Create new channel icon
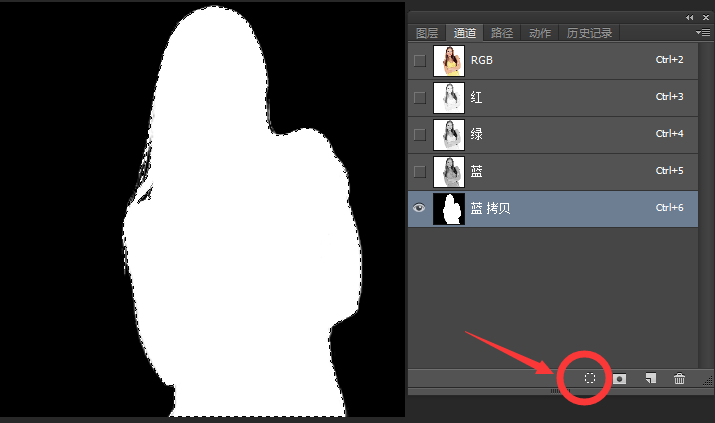Screen dimensions: 715x423 (x=651, y=378)
